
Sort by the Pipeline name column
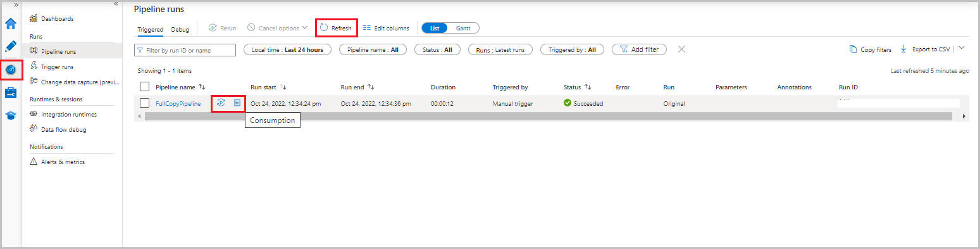180,87
